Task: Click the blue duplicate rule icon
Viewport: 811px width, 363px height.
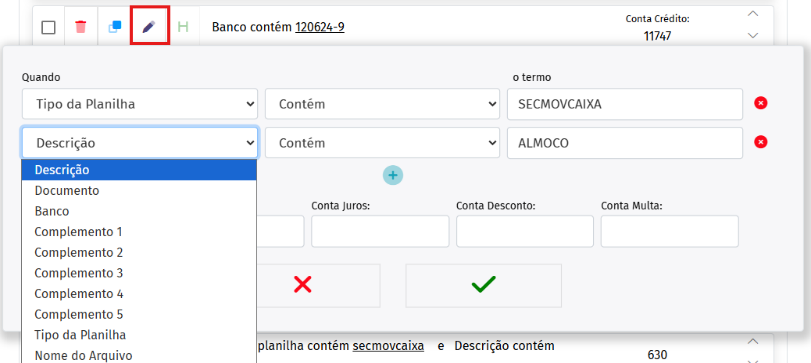Action: pyautogui.click(x=115, y=27)
